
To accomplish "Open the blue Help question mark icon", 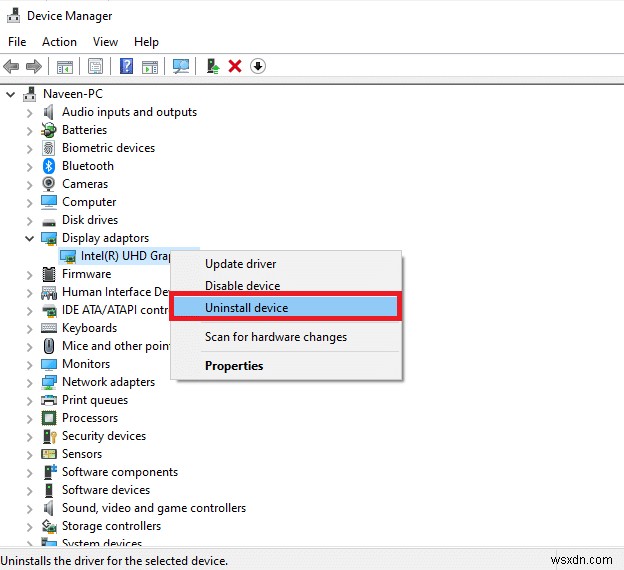I will (x=126, y=66).
